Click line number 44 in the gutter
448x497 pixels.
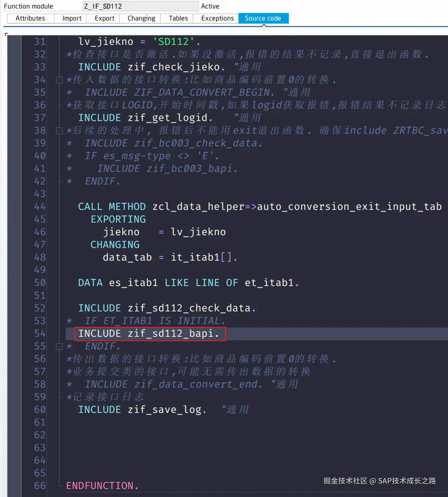coord(40,207)
